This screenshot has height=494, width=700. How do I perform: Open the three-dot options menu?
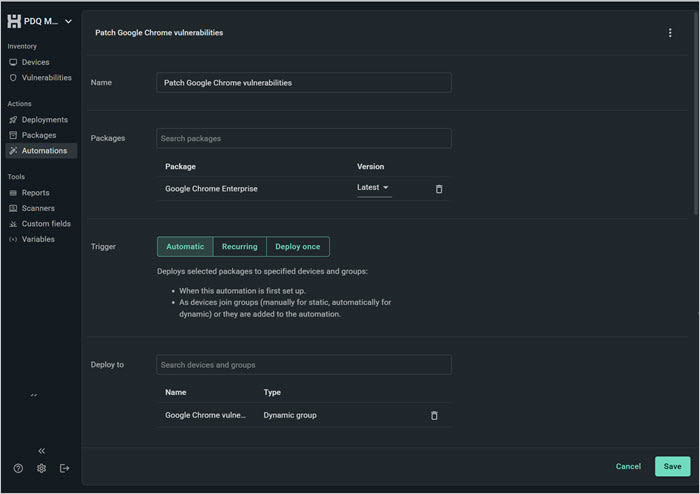coord(670,33)
